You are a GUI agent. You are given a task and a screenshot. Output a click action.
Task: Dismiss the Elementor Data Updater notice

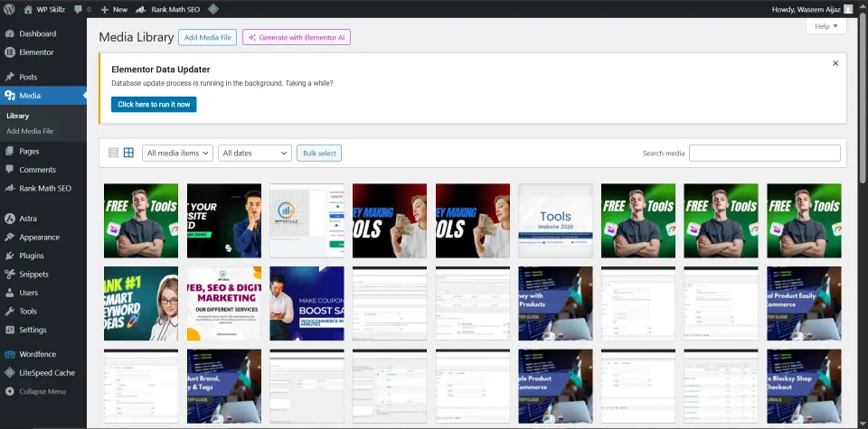(835, 63)
